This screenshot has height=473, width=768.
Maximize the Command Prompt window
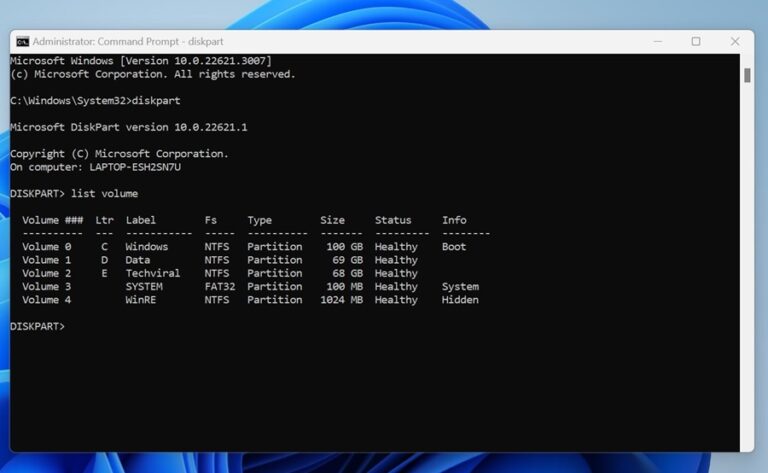tap(696, 41)
